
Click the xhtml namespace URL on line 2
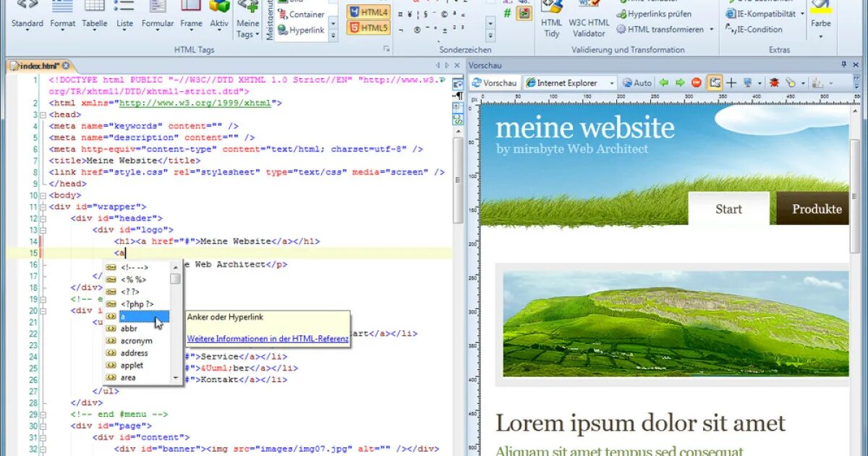pos(195,104)
